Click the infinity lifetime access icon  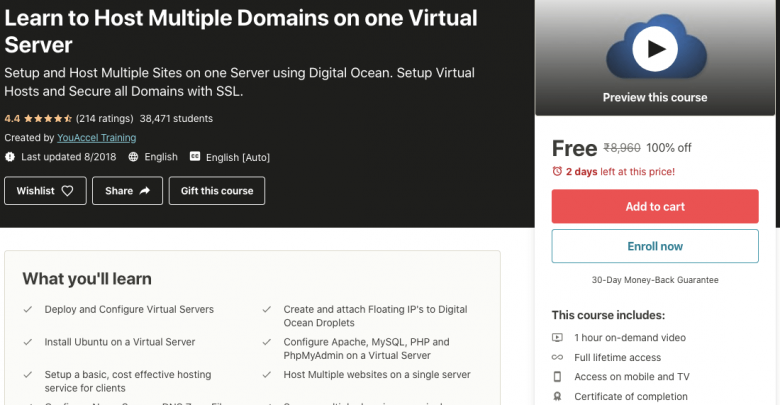click(x=557, y=357)
